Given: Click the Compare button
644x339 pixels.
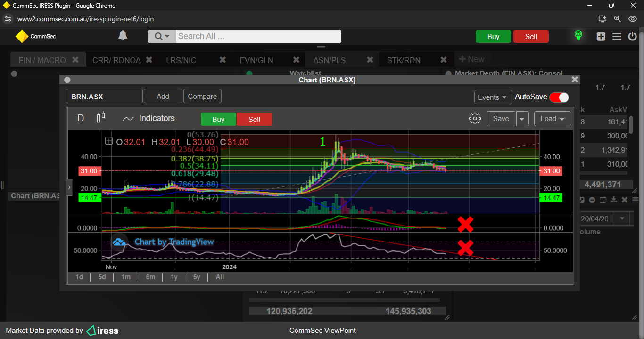Looking at the screenshot, I should click(202, 96).
